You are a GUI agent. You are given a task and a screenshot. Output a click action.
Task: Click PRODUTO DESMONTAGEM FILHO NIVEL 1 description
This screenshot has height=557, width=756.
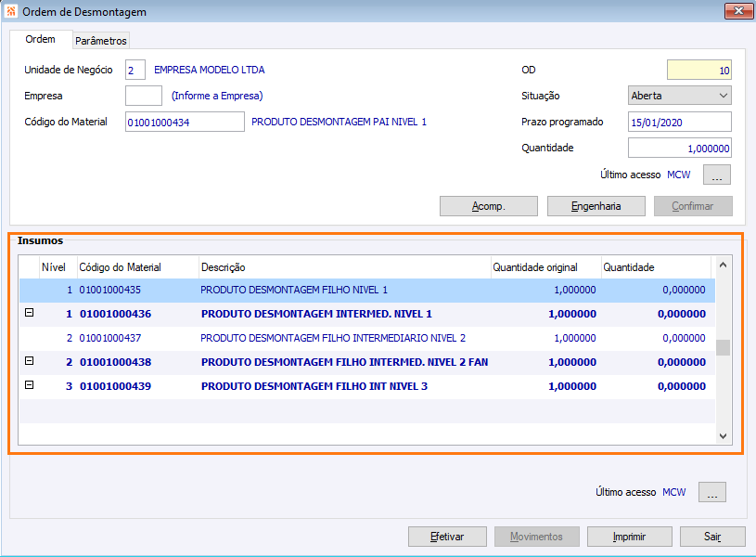pos(294,290)
